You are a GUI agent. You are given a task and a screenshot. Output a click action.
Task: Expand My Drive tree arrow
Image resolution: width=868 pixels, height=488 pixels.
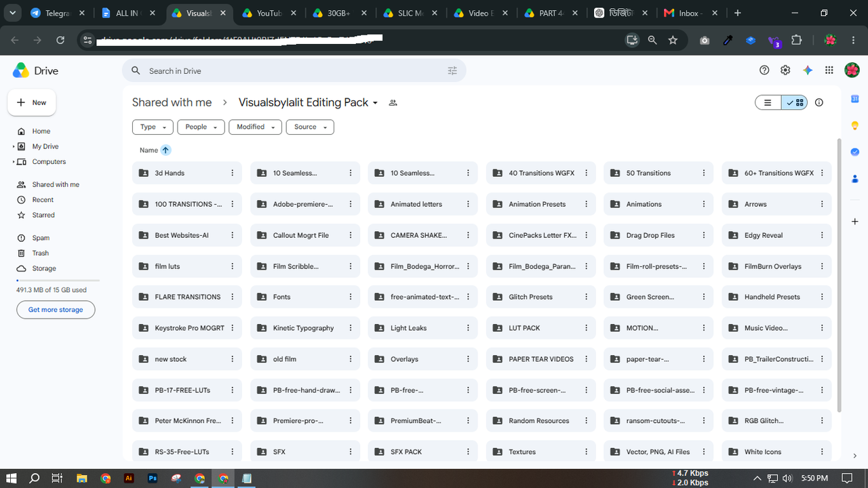14,146
